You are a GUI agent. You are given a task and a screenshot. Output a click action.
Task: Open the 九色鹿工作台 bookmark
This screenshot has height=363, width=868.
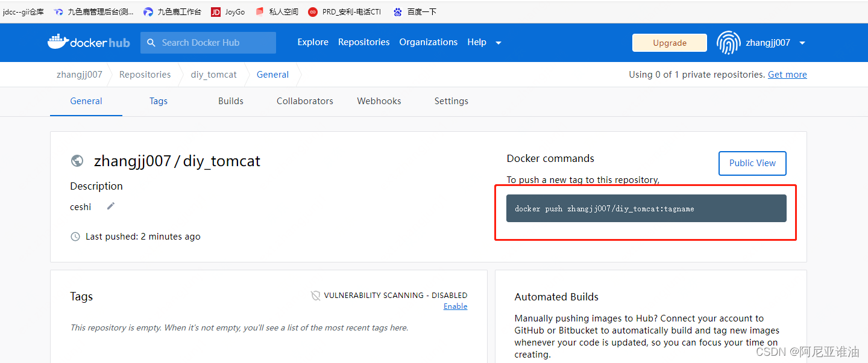pyautogui.click(x=172, y=11)
